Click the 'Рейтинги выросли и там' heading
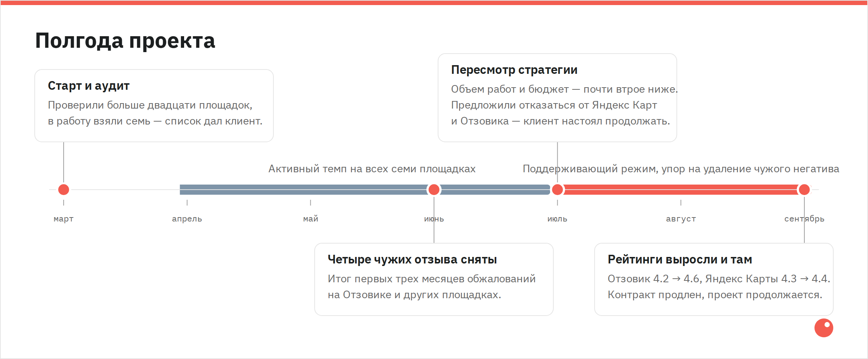 coord(680,259)
